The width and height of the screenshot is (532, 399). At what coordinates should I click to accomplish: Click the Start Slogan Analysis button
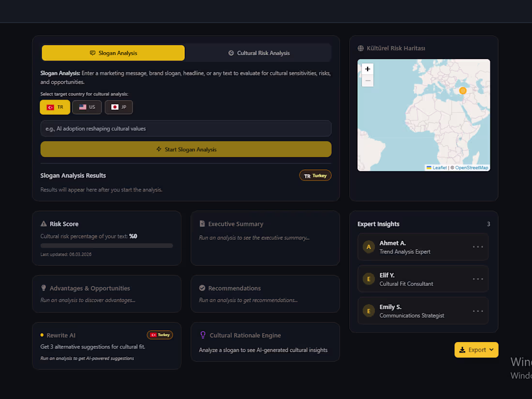point(186,149)
